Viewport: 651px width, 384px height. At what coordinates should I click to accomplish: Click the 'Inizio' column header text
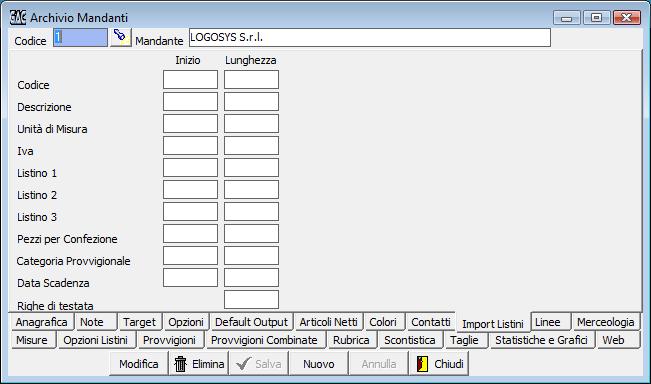point(188,60)
